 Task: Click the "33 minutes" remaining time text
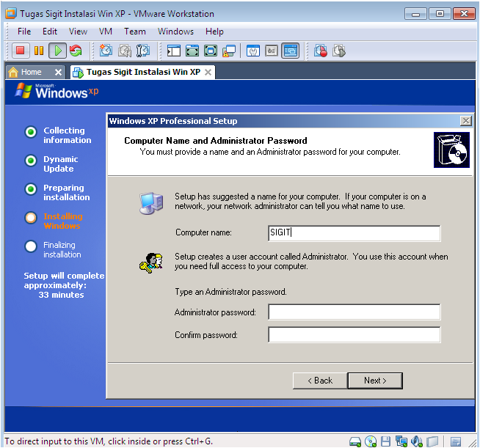tap(61, 295)
